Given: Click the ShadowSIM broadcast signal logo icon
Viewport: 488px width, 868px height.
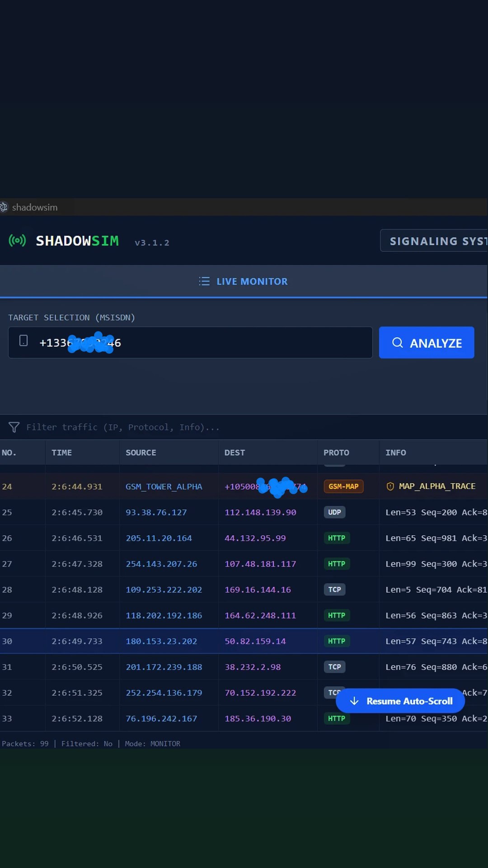Looking at the screenshot, I should 17,241.
